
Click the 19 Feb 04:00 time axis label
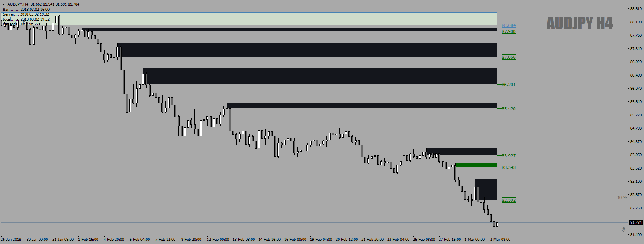click(x=321, y=240)
